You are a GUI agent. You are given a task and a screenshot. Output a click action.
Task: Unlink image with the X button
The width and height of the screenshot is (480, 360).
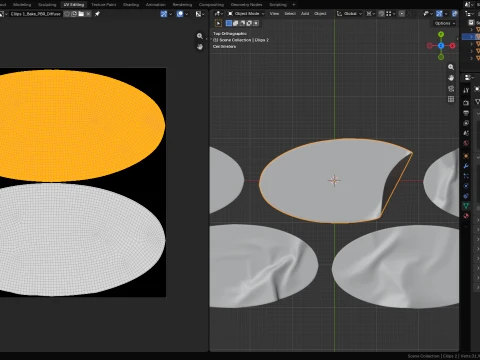pyautogui.click(x=88, y=14)
